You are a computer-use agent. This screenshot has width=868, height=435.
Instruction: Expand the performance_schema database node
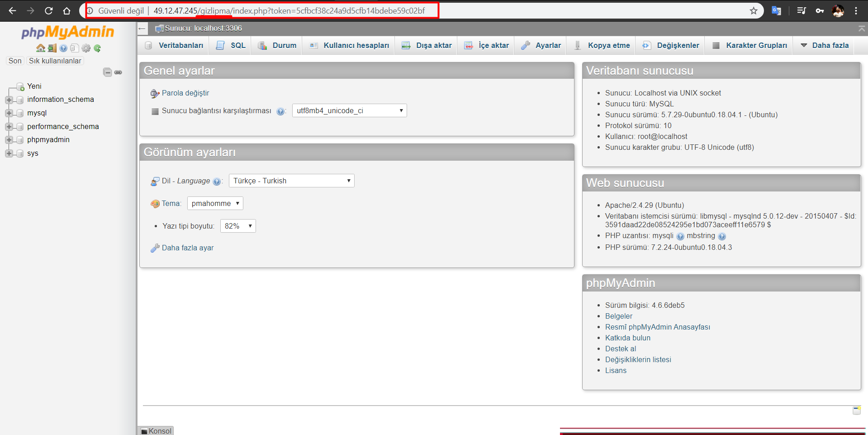click(9, 127)
